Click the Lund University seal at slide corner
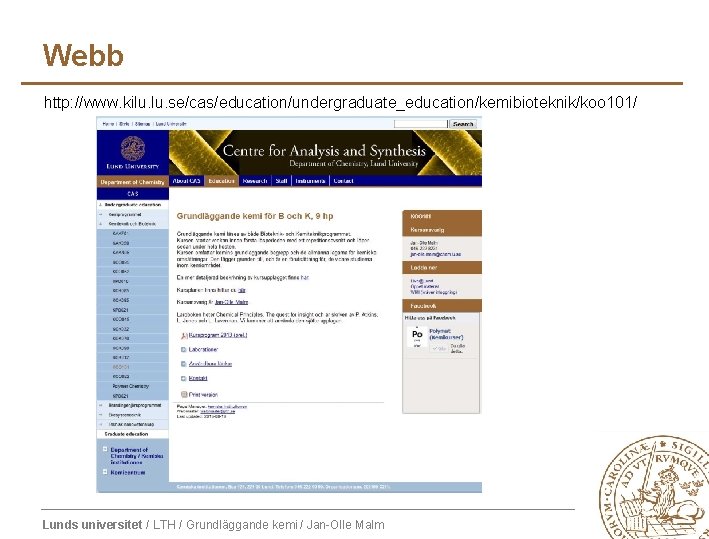The image size is (709, 539). coord(654,487)
